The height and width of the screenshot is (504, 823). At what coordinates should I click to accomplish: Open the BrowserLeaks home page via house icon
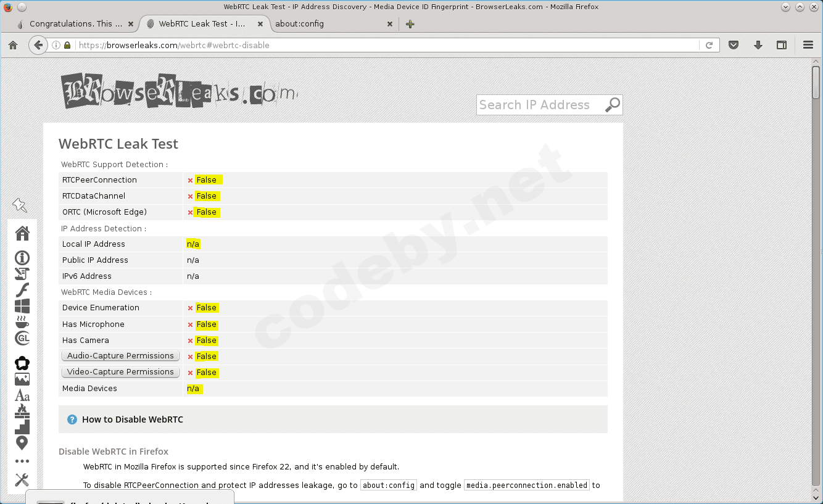point(22,233)
